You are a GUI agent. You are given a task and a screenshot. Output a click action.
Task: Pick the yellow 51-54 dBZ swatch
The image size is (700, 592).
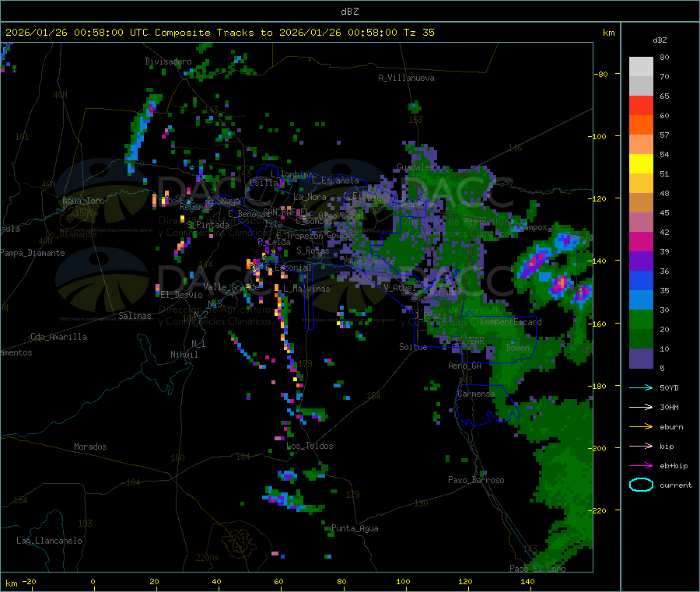641,164
